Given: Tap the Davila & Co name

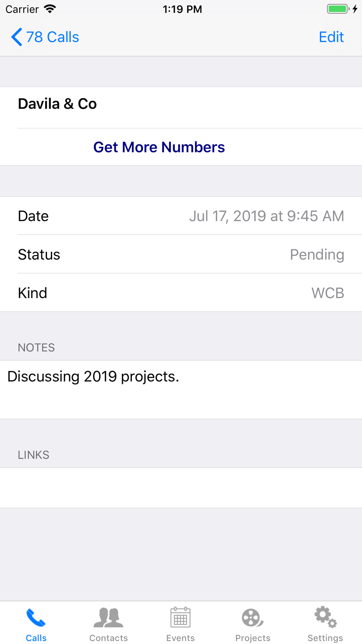Looking at the screenshot, I should point(57,104).
